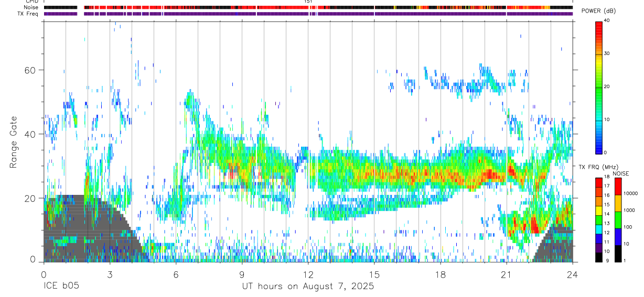
Task: Click the 11 MHz legend label
Action: pos(607,242)
